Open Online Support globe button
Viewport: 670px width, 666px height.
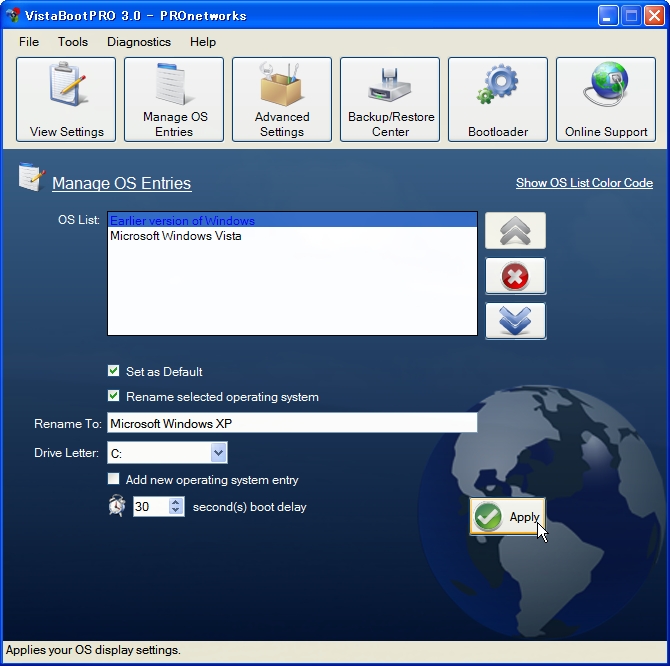[606, 99]
